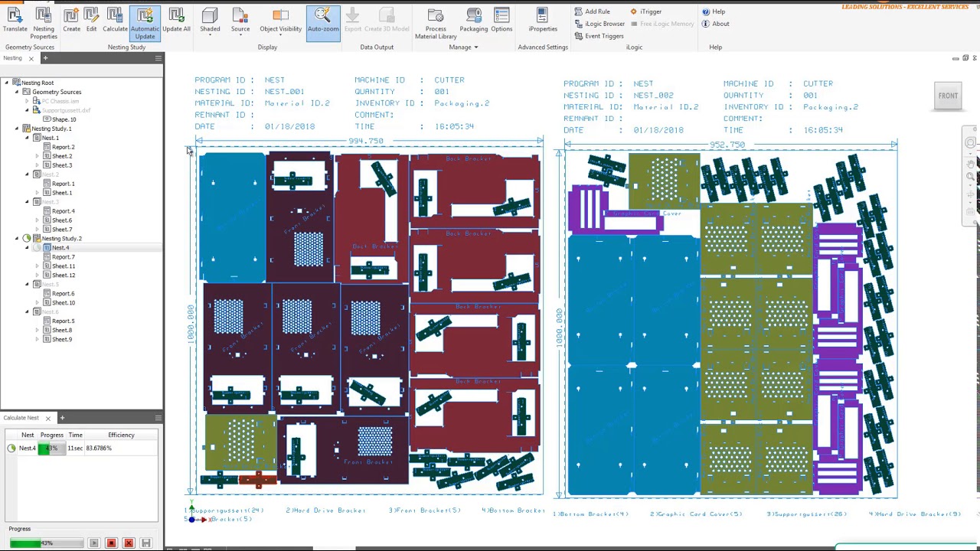The image size is (980, 551).
Task: Open the Packaging manager icon
Action: (473, 21)
